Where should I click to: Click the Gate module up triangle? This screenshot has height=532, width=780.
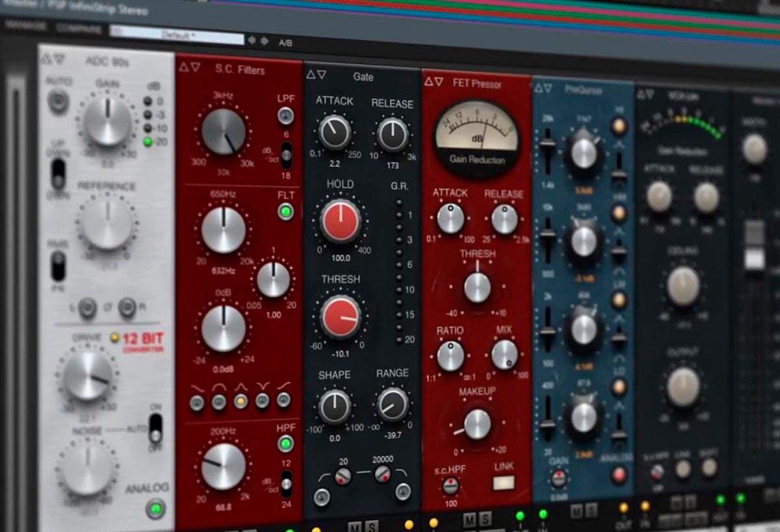[x=311, y=73]
